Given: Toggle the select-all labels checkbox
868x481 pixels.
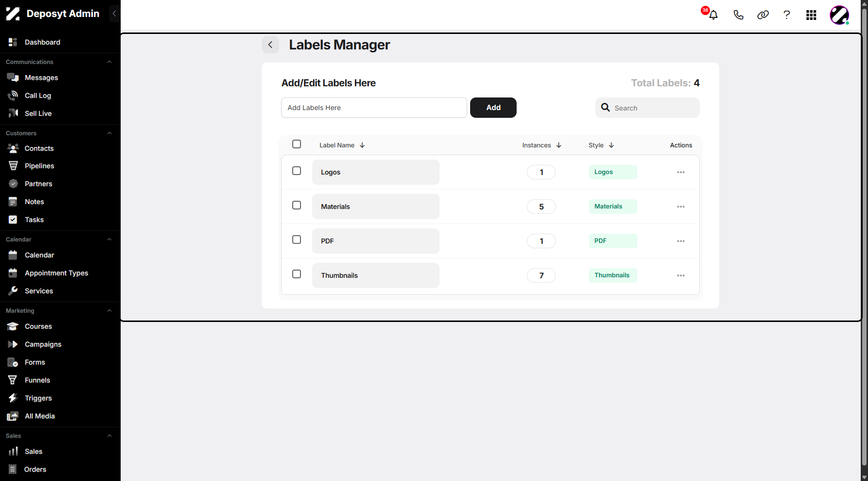Looking at the screenshot, I should [297, 144].
